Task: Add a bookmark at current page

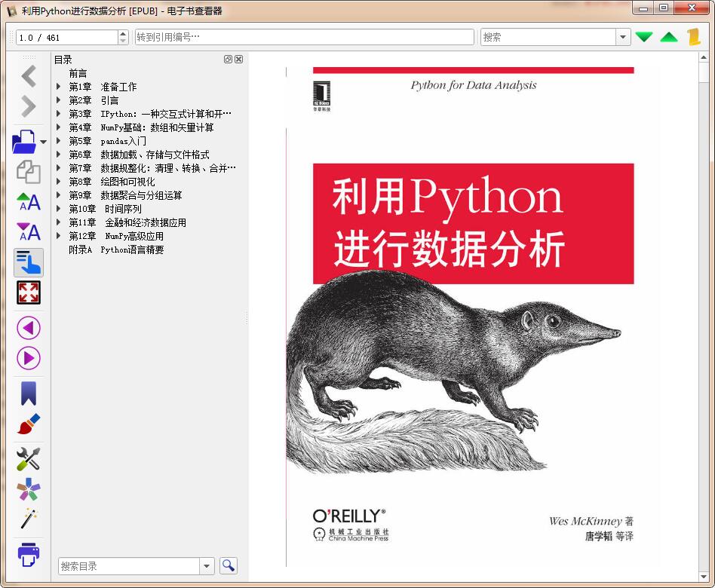Action: click(27, 391)
